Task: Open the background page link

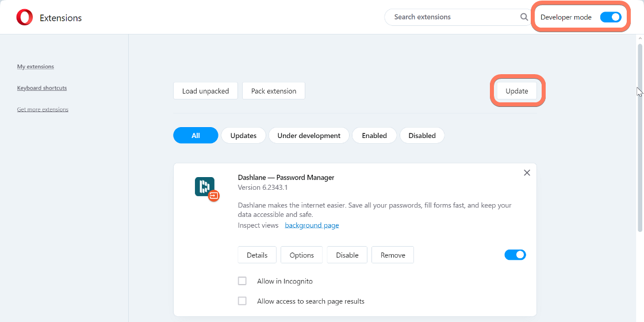Action: [312, 225]
